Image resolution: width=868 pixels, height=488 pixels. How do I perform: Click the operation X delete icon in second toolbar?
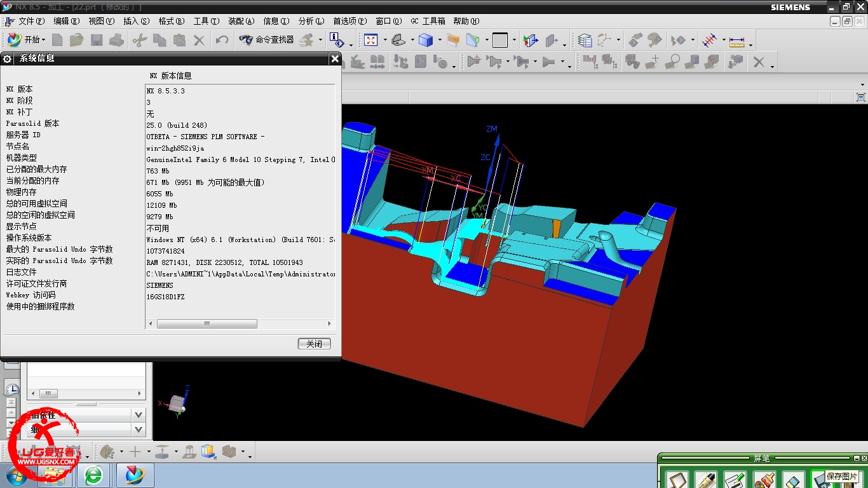759,62
